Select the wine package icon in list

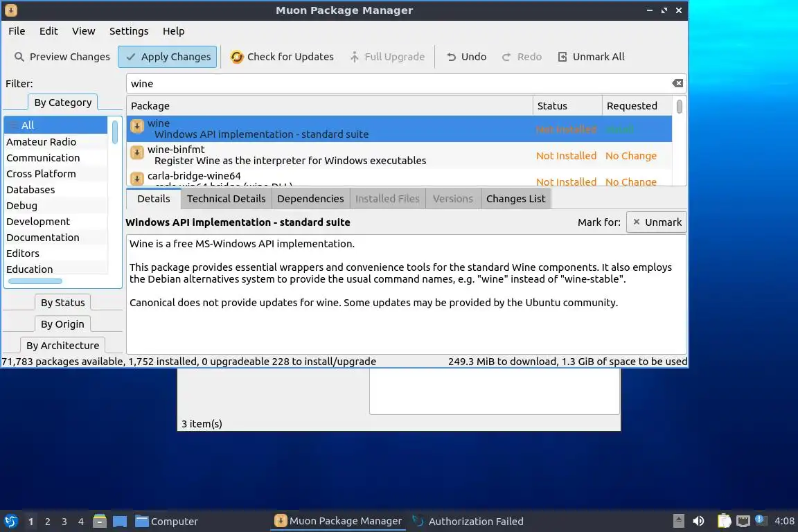pos(137,126)
